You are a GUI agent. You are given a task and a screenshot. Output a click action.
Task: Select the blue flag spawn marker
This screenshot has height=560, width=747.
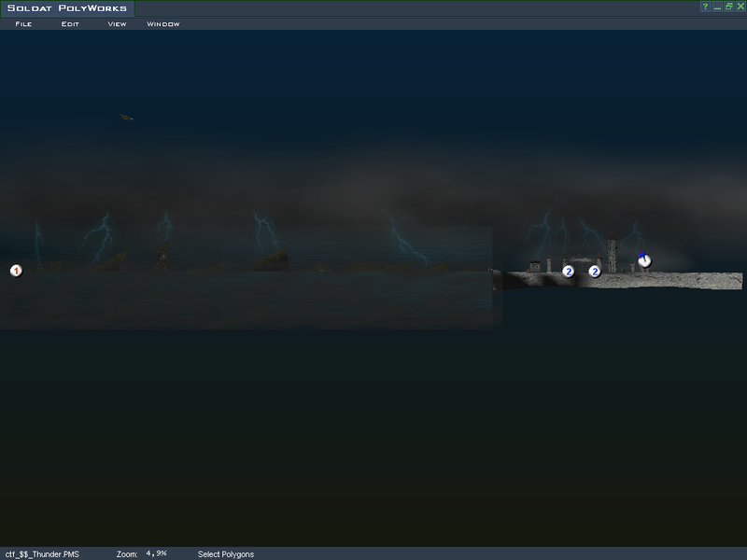click(x=644, y=260)
